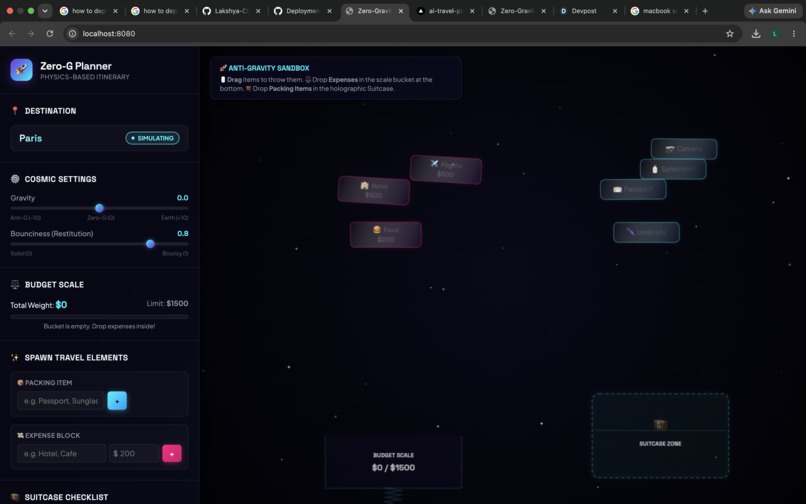Open the tab search chevron dropdown

(x=45, y=11)
